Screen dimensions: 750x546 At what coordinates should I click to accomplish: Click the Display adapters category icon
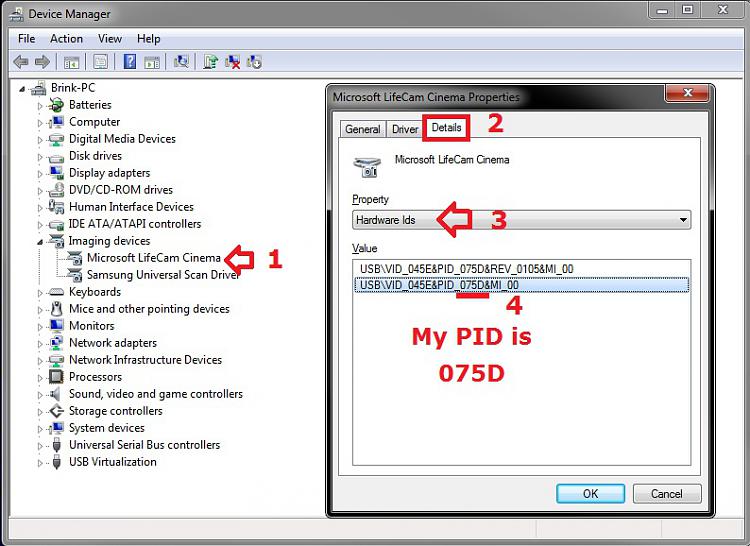pos(56,173)
